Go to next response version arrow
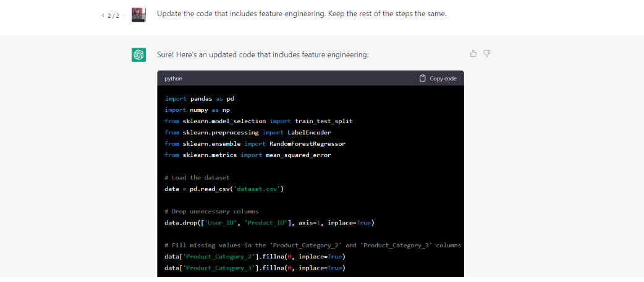This screenshot has height=282, width=644. click(x=124, y=15)
